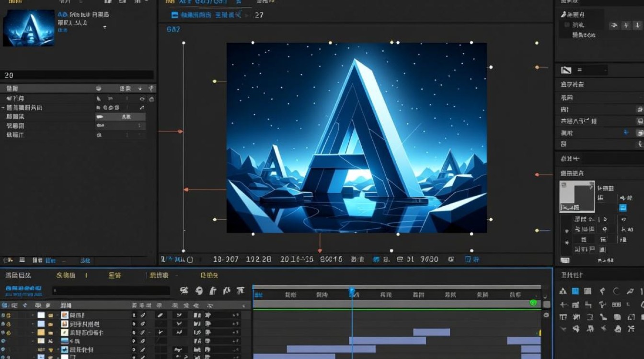This screenshot has width=644, height=359.
Task: Click the triangle shape icon at the start of the tools grid
Action: point(563,291)
